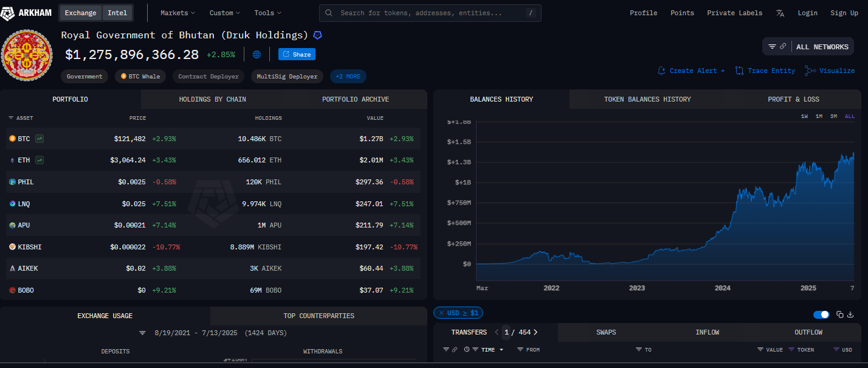Click the date range filter icon under Exchange Usage
The height and width of the screenshot is (368, 868).
(142, 333)
